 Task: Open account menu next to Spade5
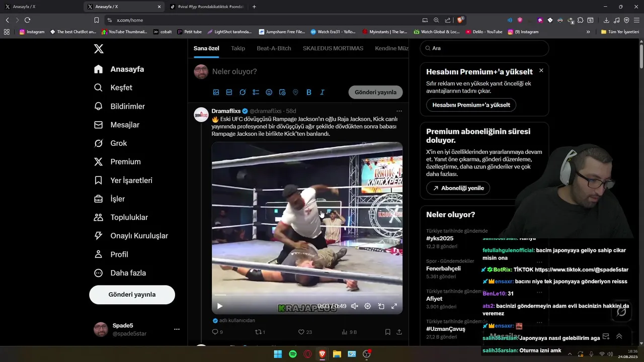[177, 329]
